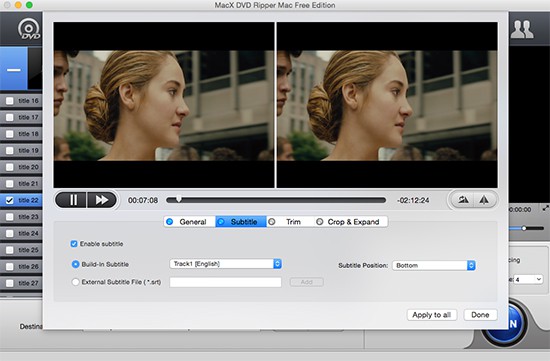Check the title 25 checkbox
550x361 pixels.
point(10,250)
